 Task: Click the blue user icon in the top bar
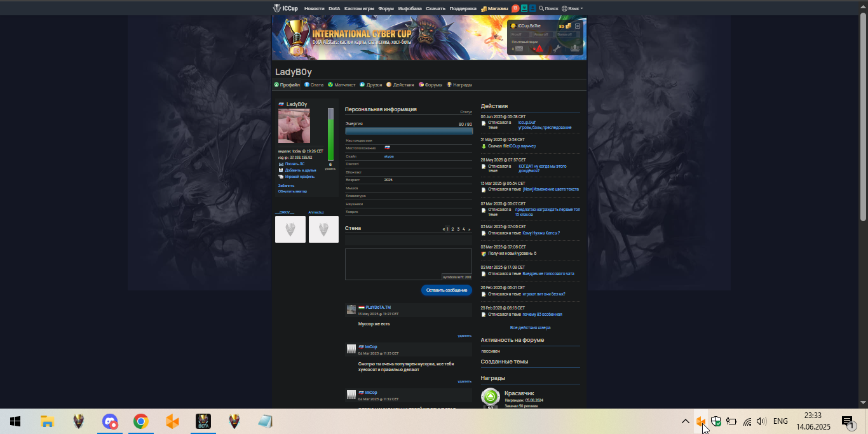(532, 8)
